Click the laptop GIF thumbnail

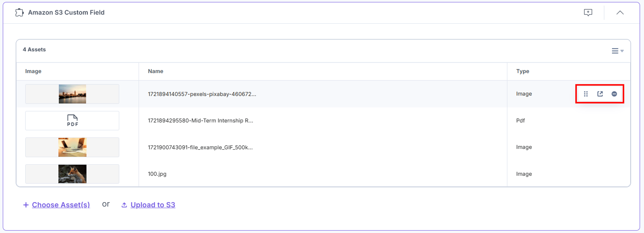72,147
